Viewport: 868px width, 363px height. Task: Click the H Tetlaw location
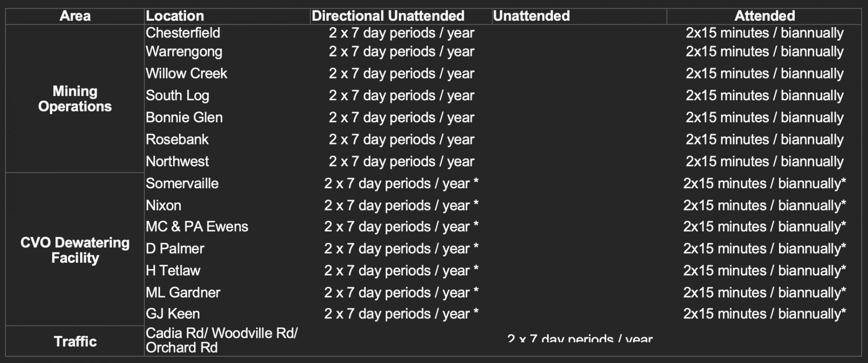[x=173, y=270]
